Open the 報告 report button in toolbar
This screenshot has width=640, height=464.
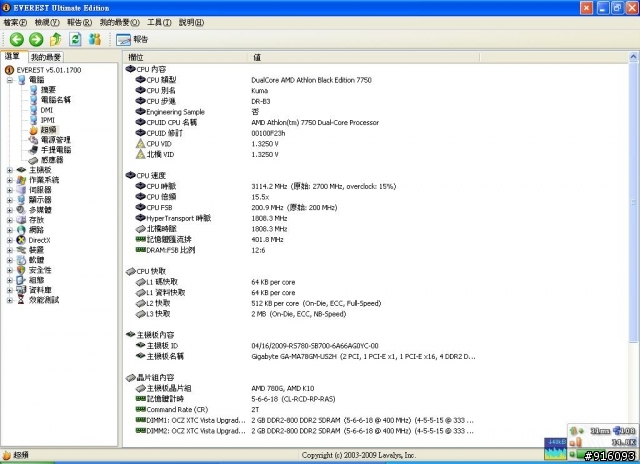132,40
